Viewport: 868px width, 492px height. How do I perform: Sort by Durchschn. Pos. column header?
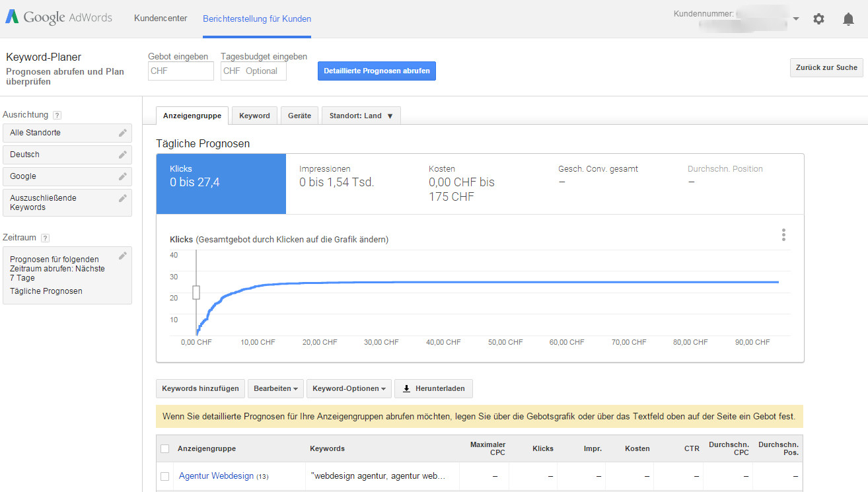pos(779,448)
